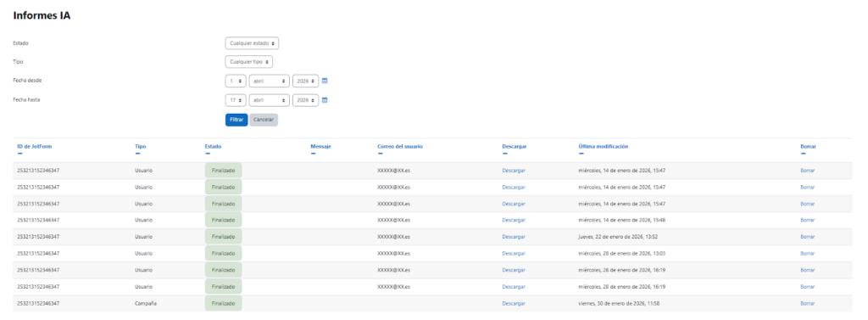Download the report from jueves 22 de enero
Viewport: 868px width, 320px height.
tap(514, 237)
